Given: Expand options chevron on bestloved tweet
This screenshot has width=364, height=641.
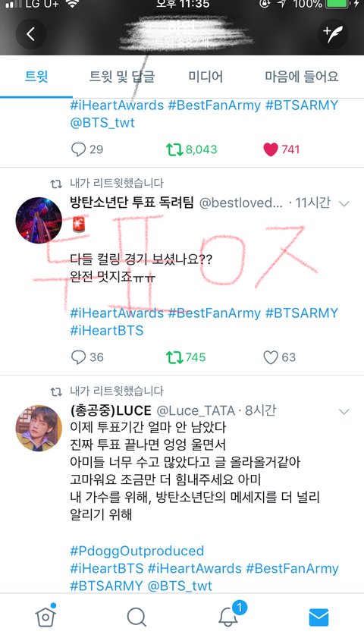Looking at the screenshot, I should point(344,203).
